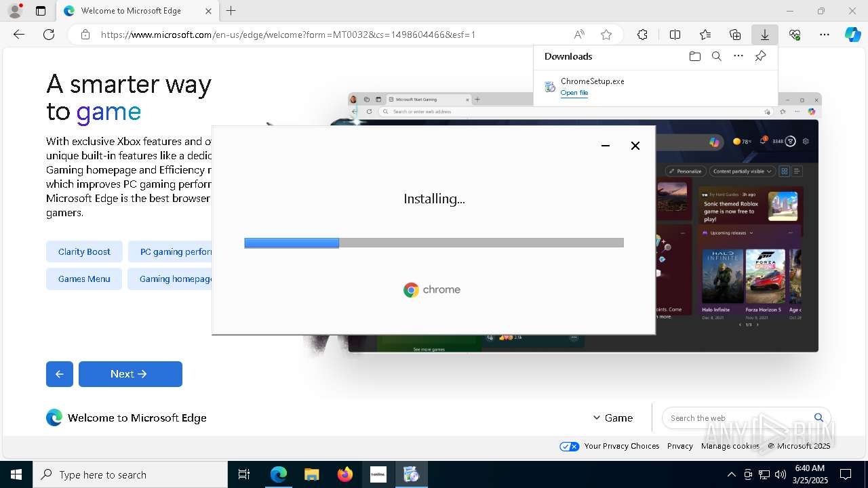Open the volume control in tray
The height and width of the screenshot is (488, 868).
780,474
